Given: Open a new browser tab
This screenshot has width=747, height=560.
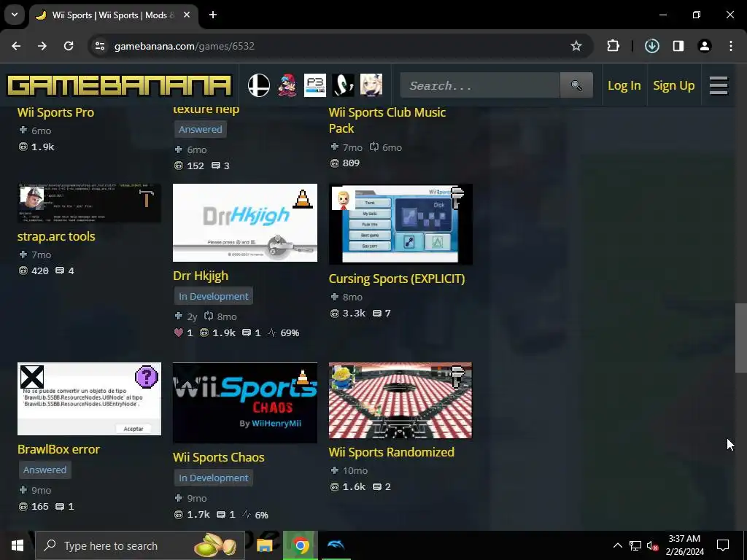Looking at the screenshot, I should click(213, 15).
